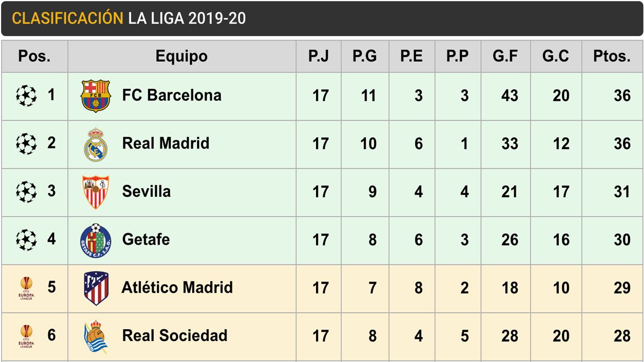Click the Sevilla club crest
This screenshot has width=644, height=362.
96,192
